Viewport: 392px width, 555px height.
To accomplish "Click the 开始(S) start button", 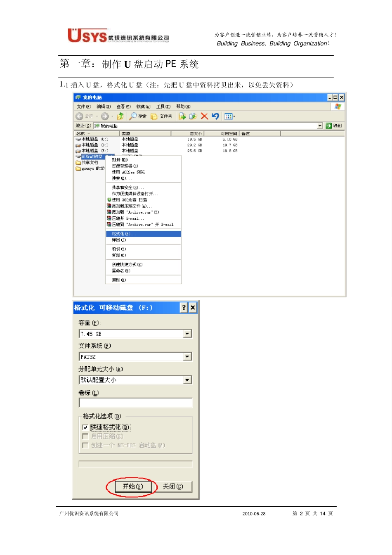I will pos(133,487).
